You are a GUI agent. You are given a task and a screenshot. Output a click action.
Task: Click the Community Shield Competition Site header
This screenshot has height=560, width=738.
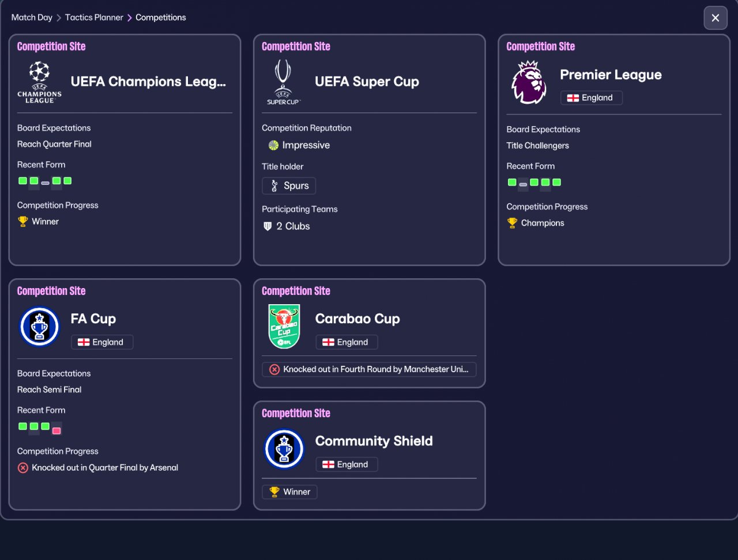tap(296, 413)
